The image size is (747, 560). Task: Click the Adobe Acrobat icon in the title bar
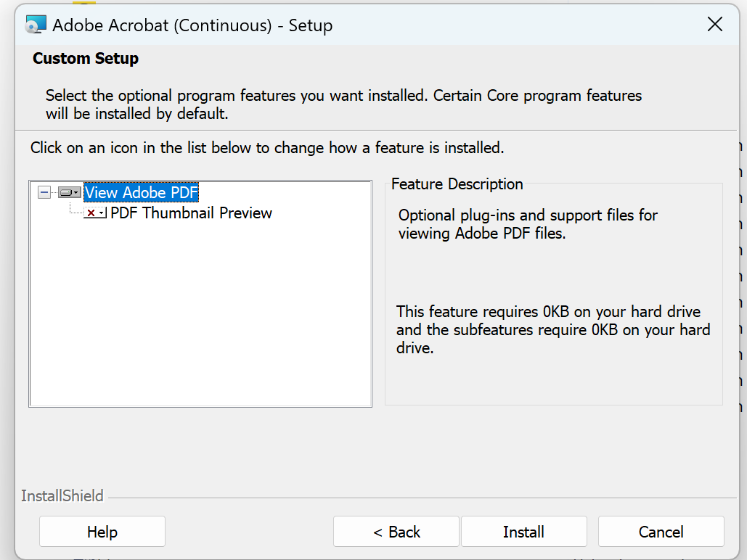[34, 24]
